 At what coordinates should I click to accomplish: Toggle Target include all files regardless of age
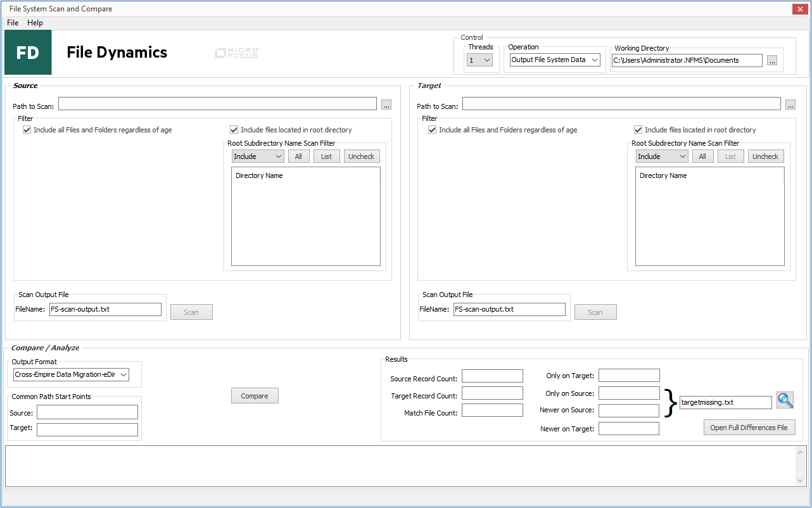point(432,130)
